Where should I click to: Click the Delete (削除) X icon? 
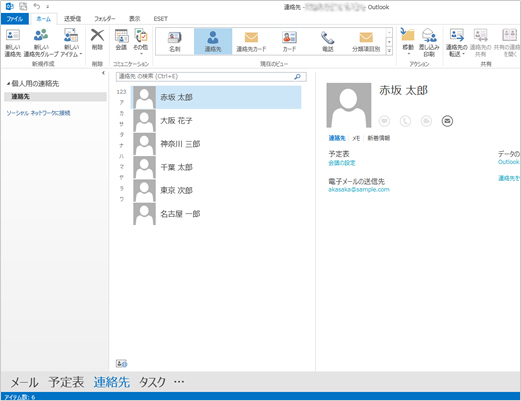click(x=97, y=35)
